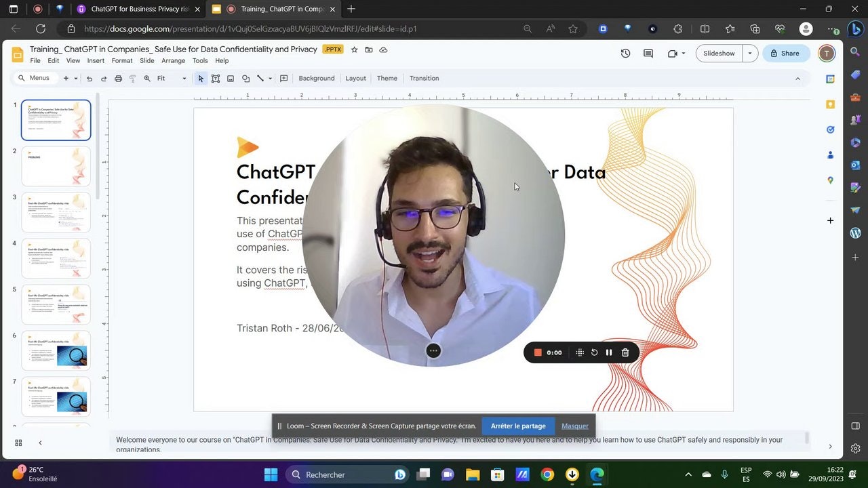Open the Insert menu
Viewport: 868px width, 488px height.
96,60
